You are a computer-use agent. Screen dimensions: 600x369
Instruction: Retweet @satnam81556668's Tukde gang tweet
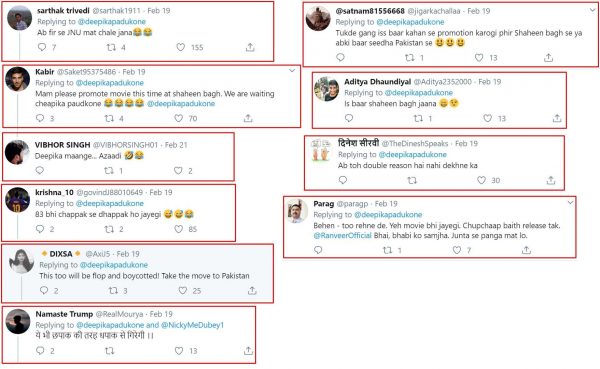(410, 57)
